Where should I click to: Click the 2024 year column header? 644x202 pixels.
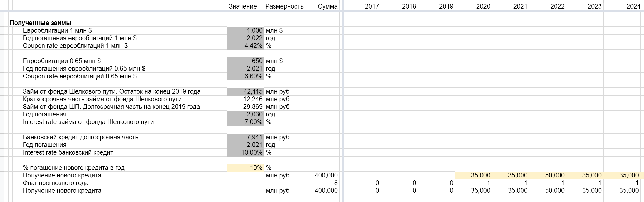click(x=633, y=6)
